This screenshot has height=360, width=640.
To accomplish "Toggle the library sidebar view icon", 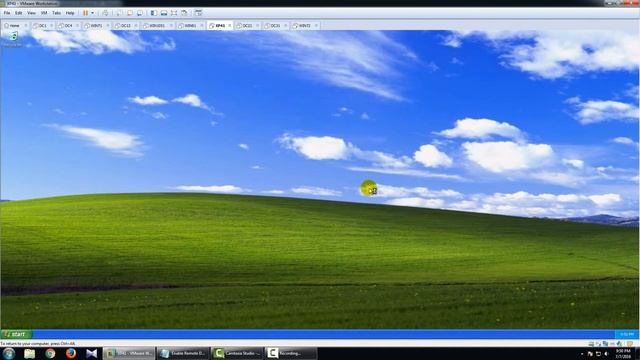I will 153,13.
